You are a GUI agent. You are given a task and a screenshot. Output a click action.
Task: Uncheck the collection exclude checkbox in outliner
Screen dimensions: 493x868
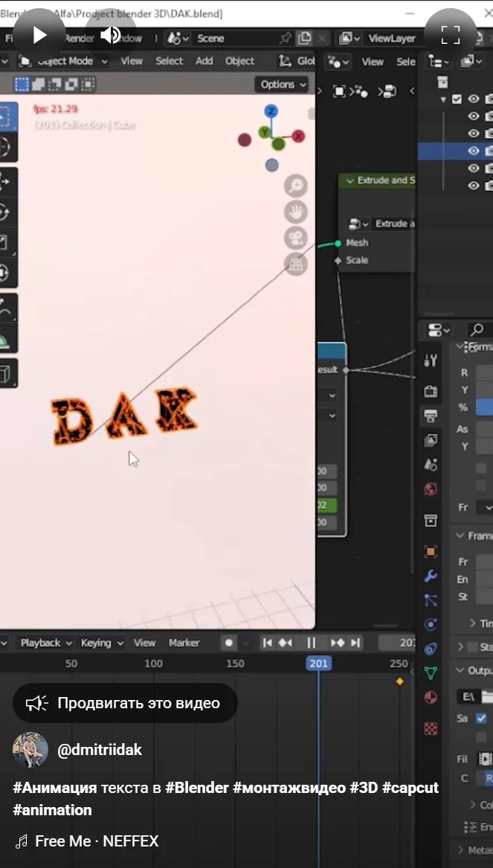point(457,99)
